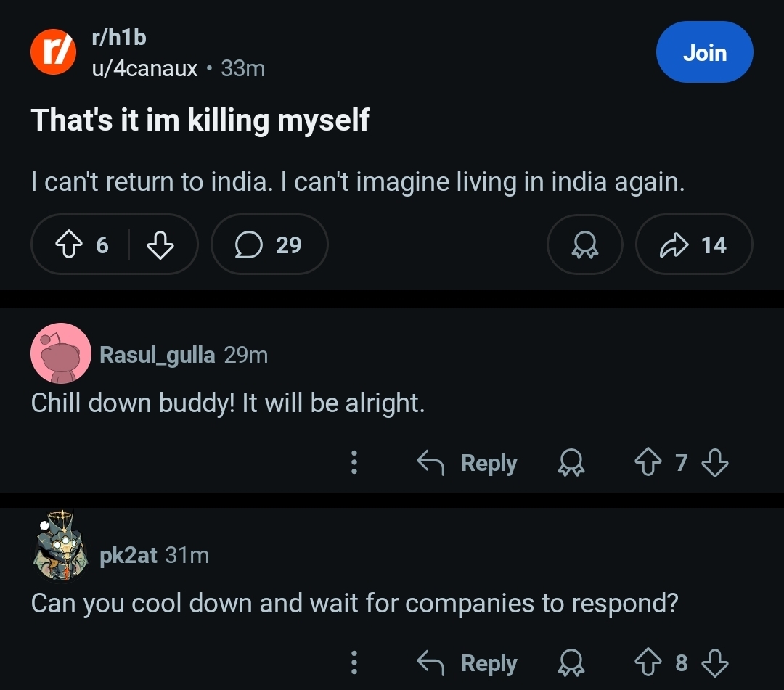Upvote pk2at's comment

tap(648, 662)
